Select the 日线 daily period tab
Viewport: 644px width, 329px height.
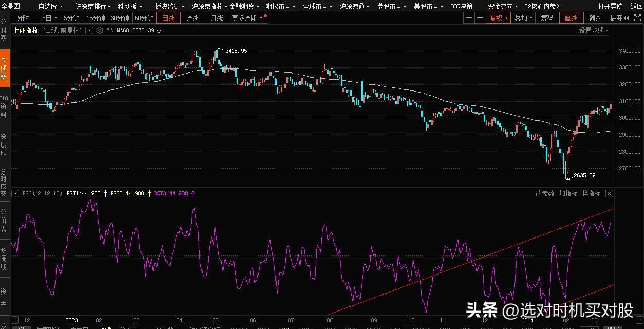coord(168,18)
